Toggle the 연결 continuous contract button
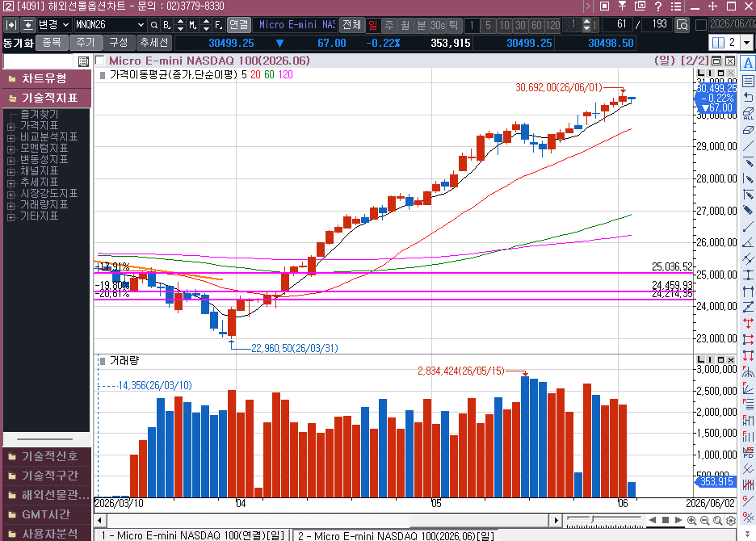The height and width of the screenshot is (541, 756). (x=238, y=24)
